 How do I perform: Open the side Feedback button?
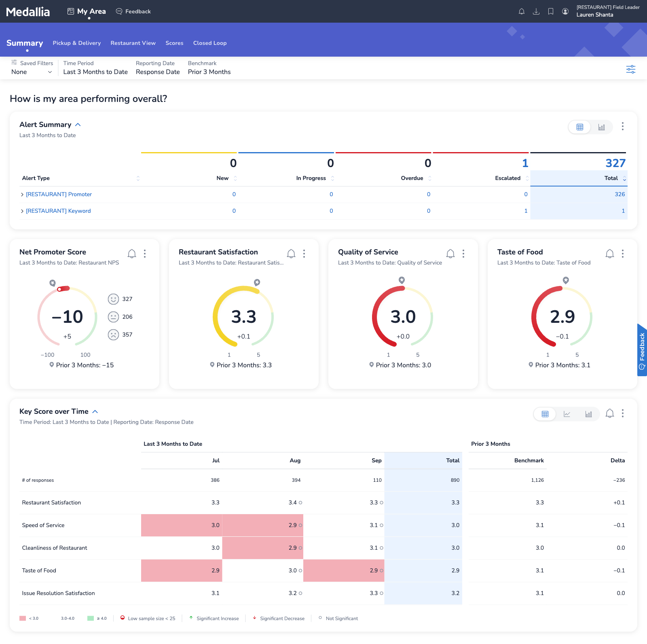coord(642,350)
